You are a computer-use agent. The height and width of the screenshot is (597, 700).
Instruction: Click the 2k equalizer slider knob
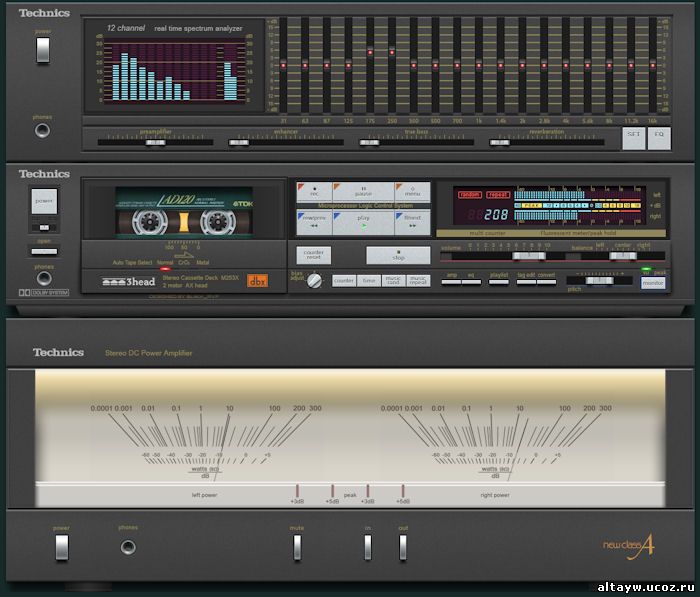(522, 65)
